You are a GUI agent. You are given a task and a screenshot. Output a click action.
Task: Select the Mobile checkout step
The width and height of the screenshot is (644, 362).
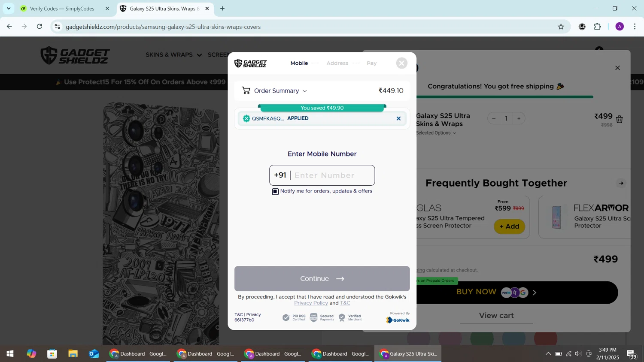tap(299, 63)
